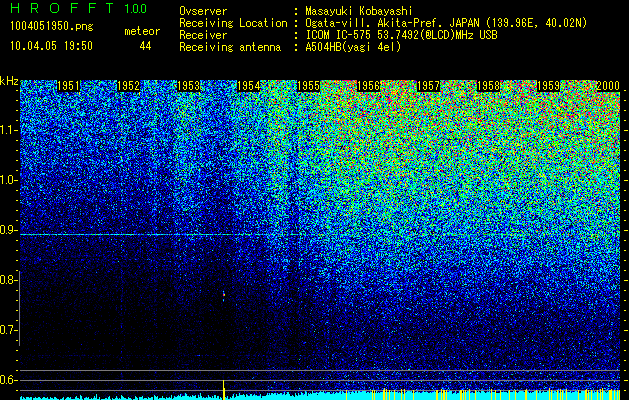Click the A504HB(yagi 4el) antenna text
This screenshot has width=629, height=400.
pyautogui.click(x=353, y=47)
